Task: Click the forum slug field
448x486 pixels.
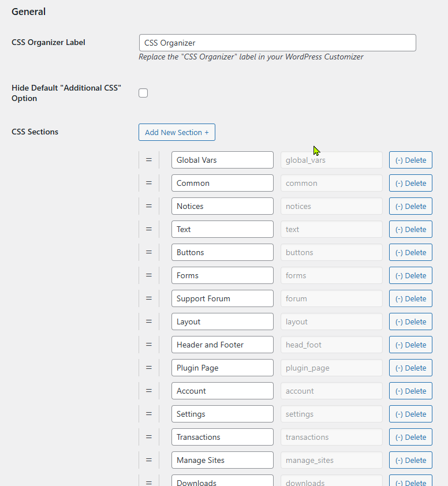Action: [331, 298]
